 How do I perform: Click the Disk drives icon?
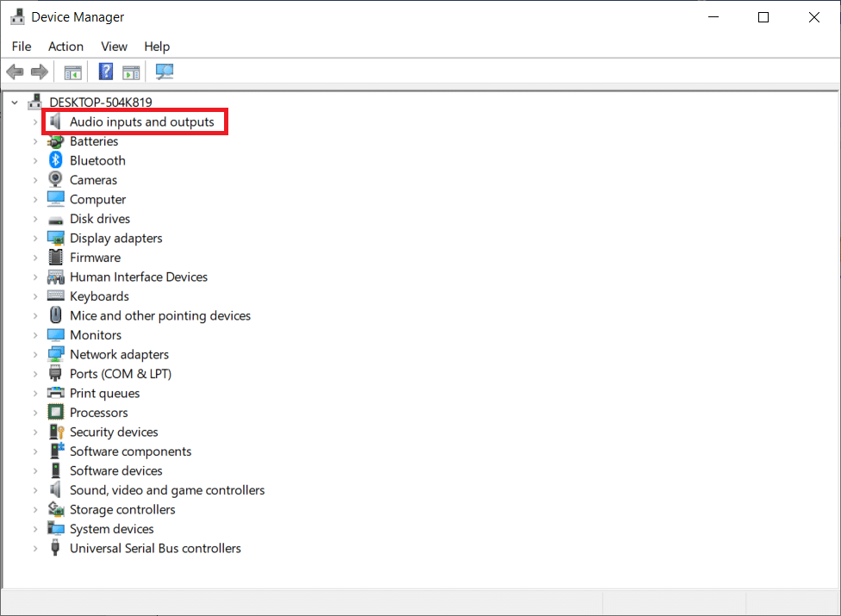tap(56, 220)
